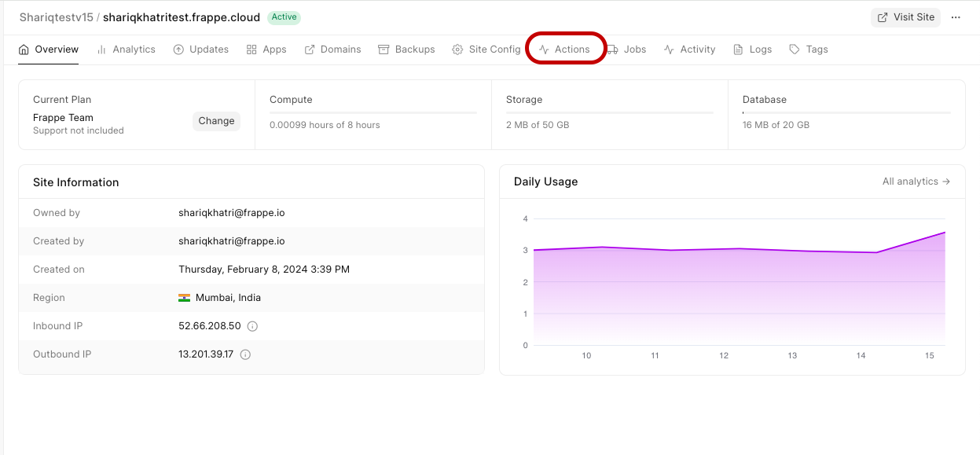Change the current Frappe Team plan

(x=216, y=121)
